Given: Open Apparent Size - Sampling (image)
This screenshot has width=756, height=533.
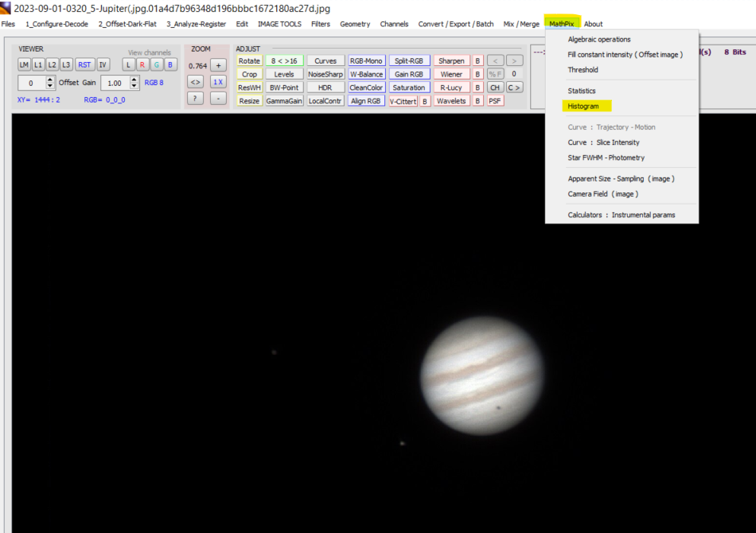Looking at the screenshot, I should (x=621, y=179).
